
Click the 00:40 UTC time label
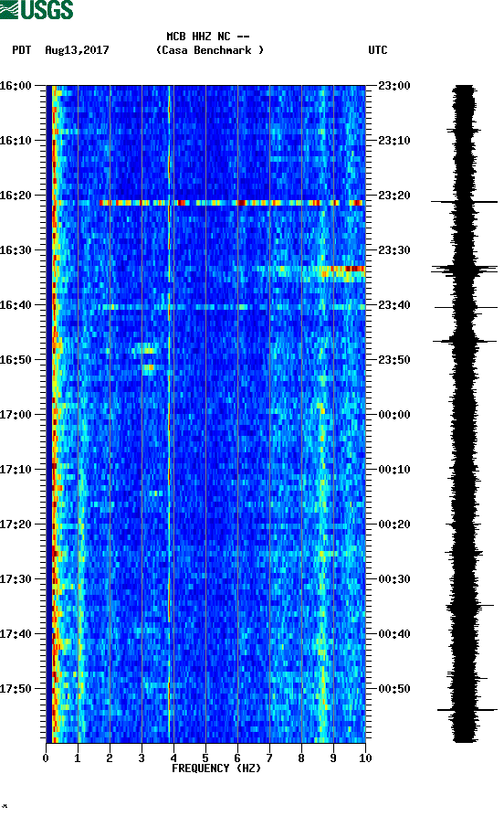coord(394,634)
